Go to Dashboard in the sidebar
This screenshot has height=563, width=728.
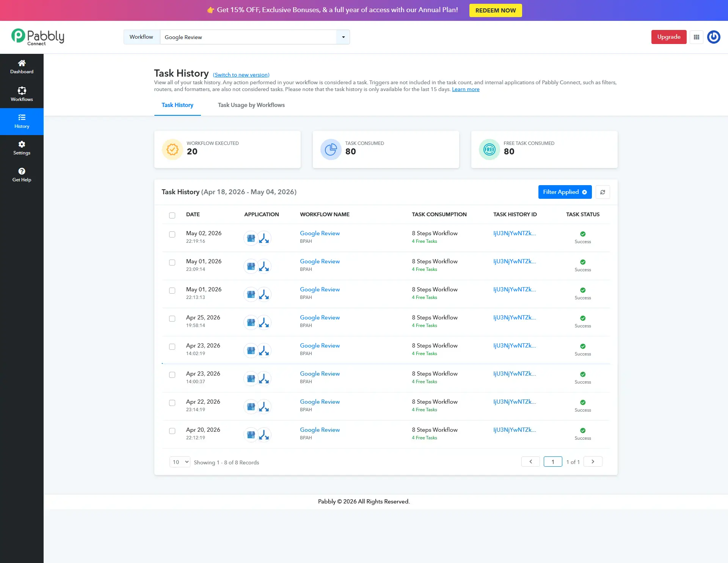coord(22,67)
